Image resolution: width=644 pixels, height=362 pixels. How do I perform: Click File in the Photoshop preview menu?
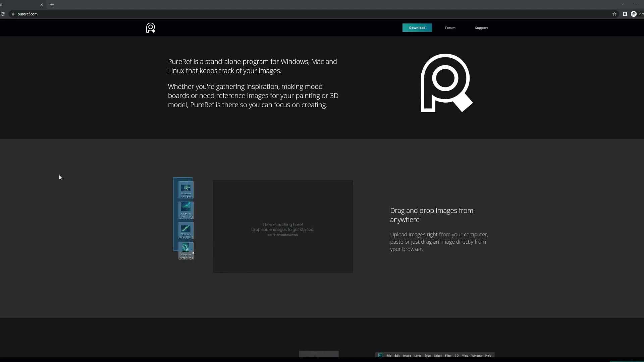click(389, 356)
